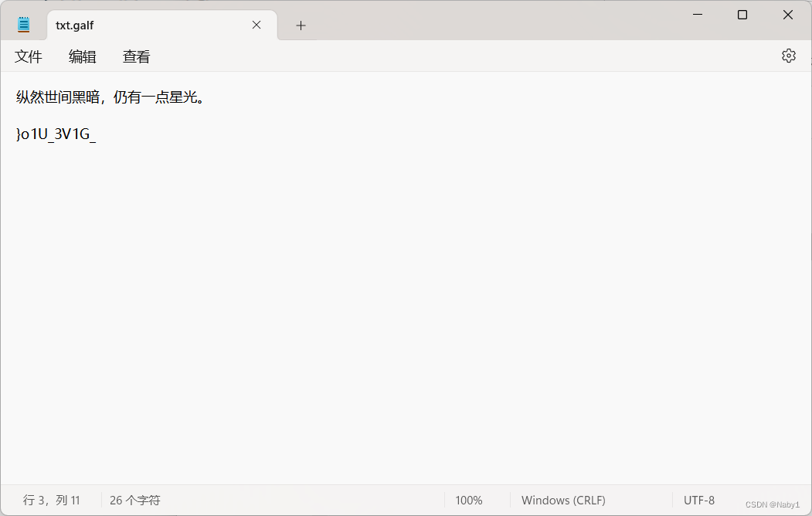Open a new tab with the plus icon
This screenshot has height=516, width=812.
click(x=301, y=25)
